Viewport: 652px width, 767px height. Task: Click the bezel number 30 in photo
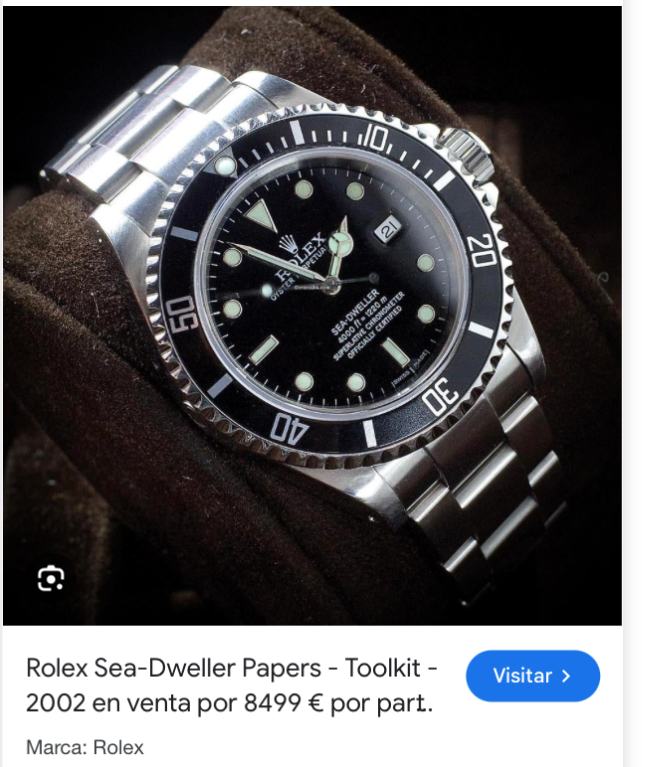click(x=441, y=395)
